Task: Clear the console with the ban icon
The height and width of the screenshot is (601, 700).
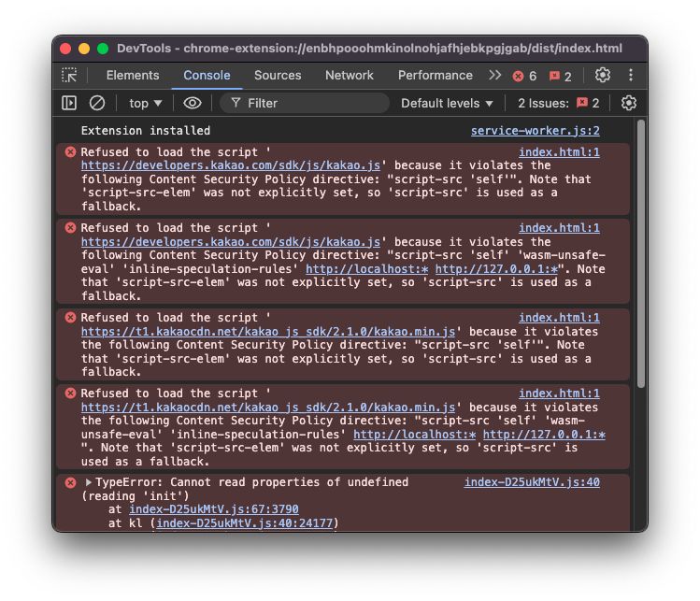Action: click(97, 103)
